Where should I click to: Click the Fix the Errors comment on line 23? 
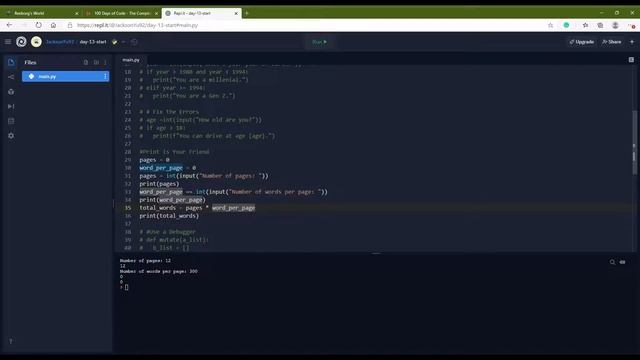[x=169, y=112]
